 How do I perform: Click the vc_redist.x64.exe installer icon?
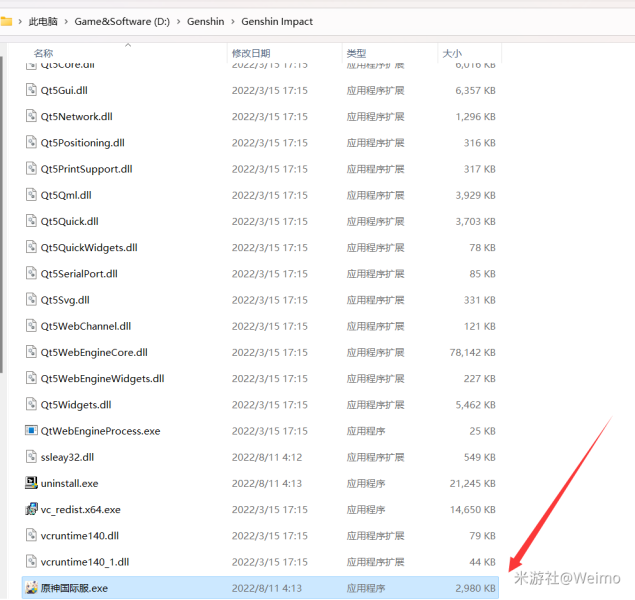[x=31, y=509]
